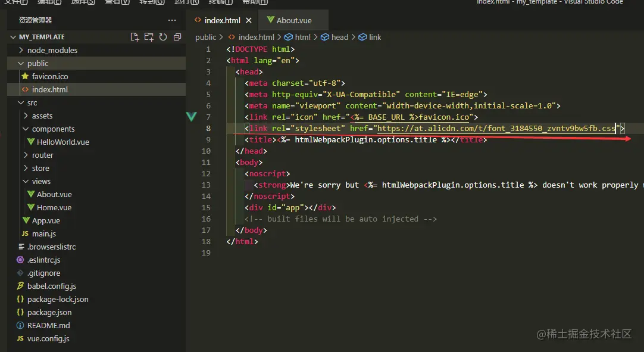644x352 pixels.
Task: Close the index.html editor tab
Action: 248,20
